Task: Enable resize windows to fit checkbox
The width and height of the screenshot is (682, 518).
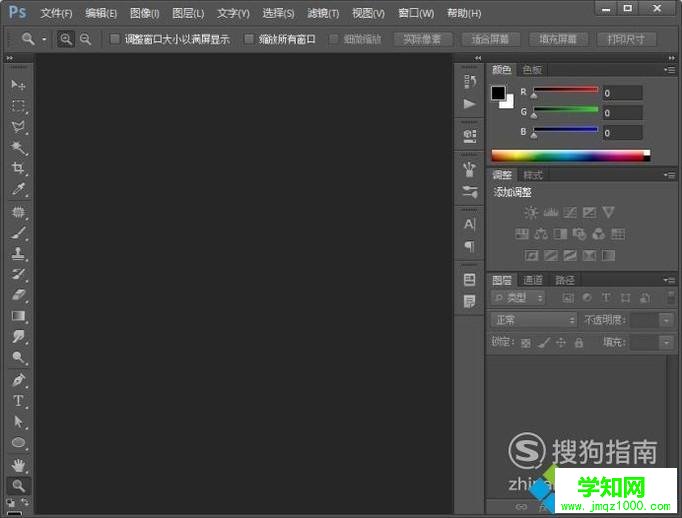Action: click(x=114, y=39)
